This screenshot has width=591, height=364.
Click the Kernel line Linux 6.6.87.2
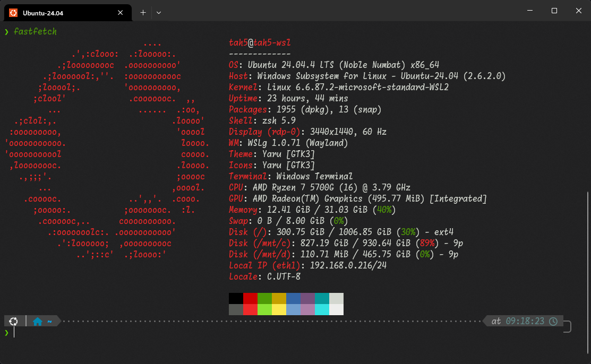(339, 88)
